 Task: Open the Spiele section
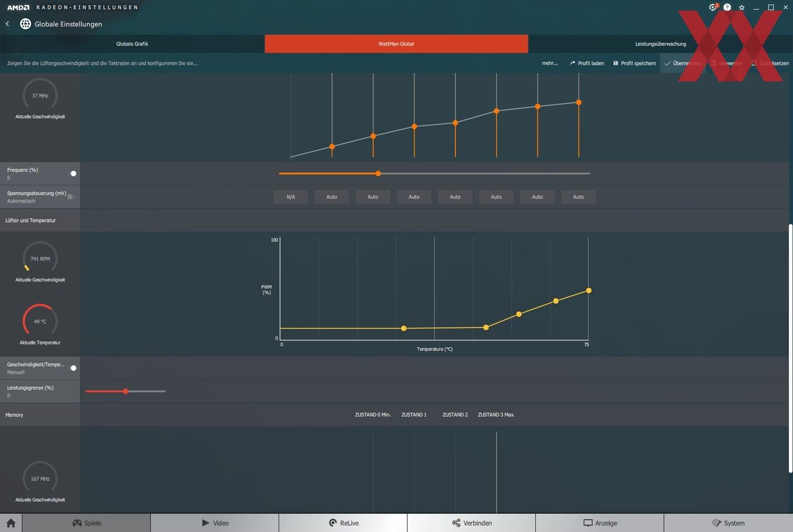tap(86, 523)
